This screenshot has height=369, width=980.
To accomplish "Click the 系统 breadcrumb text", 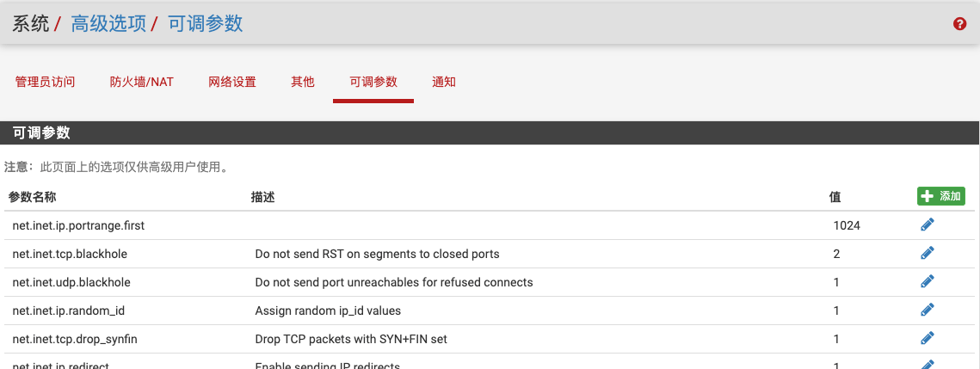I will [30, 24].
